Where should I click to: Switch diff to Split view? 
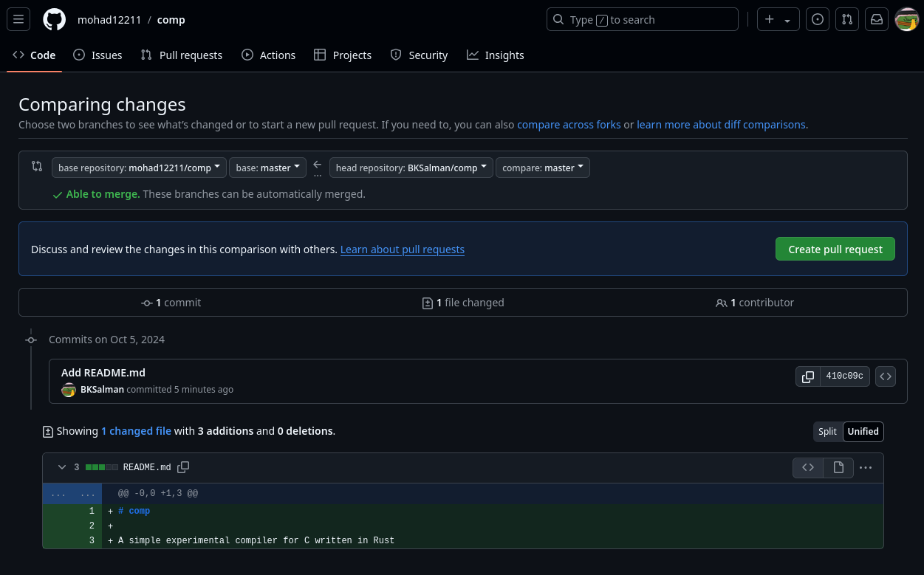point(827,432)
